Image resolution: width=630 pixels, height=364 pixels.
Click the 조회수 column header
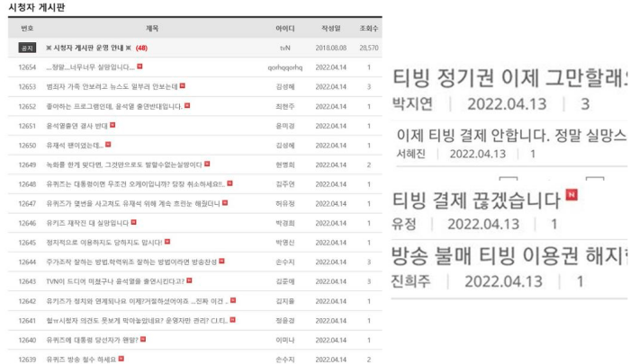[368, 28]
